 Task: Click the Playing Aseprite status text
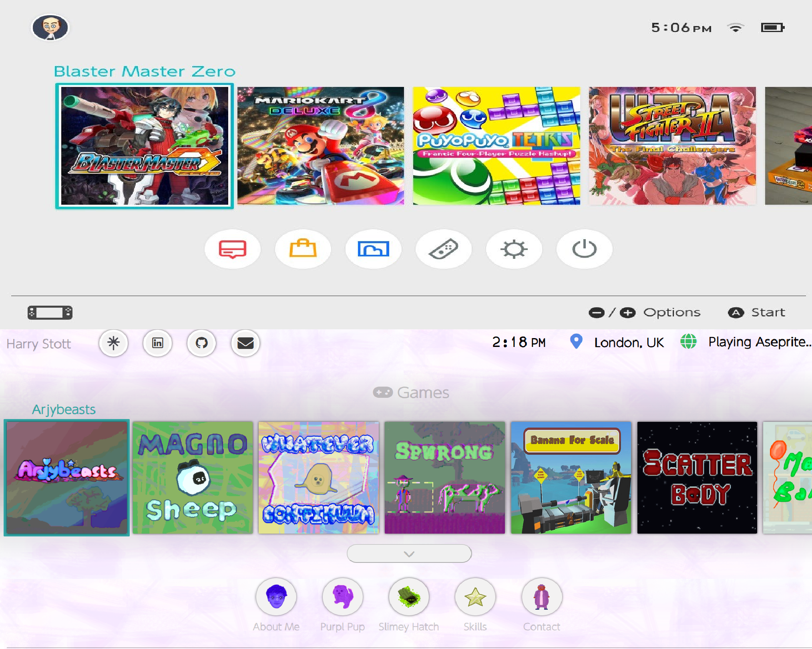(760, 342)
